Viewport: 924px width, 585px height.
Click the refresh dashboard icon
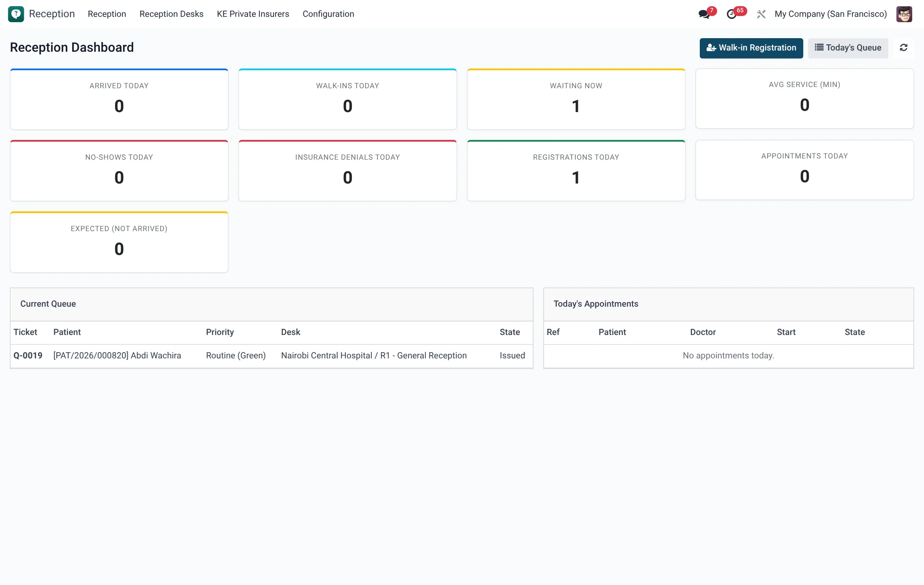[x=903, y=48]
